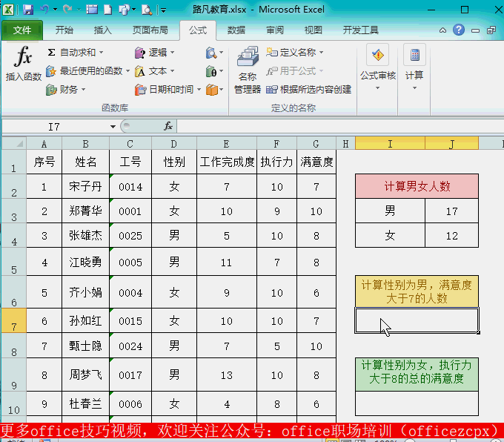Select cell showing female count 12
The image size is (504, 442).
451,236
